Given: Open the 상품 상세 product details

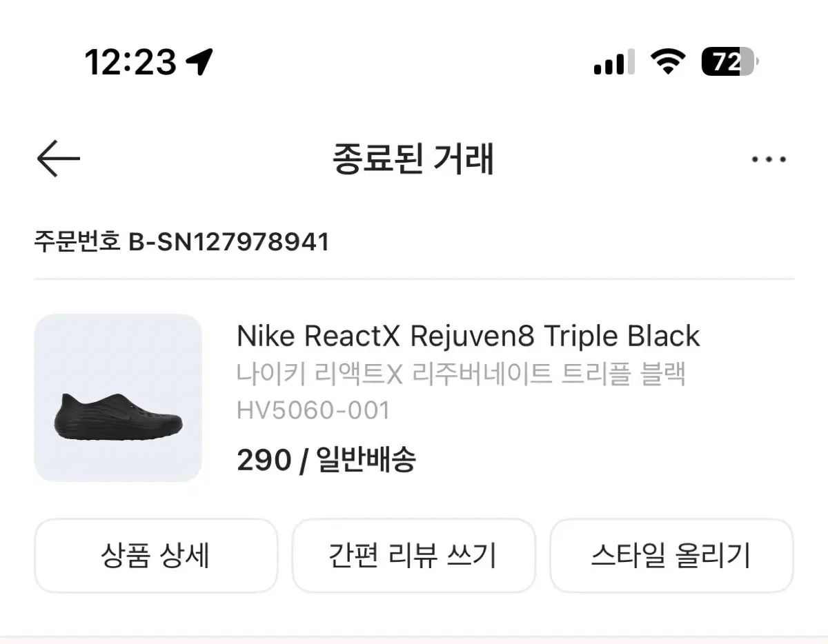Looking at the screenshot, I should (x=155, y=556).
